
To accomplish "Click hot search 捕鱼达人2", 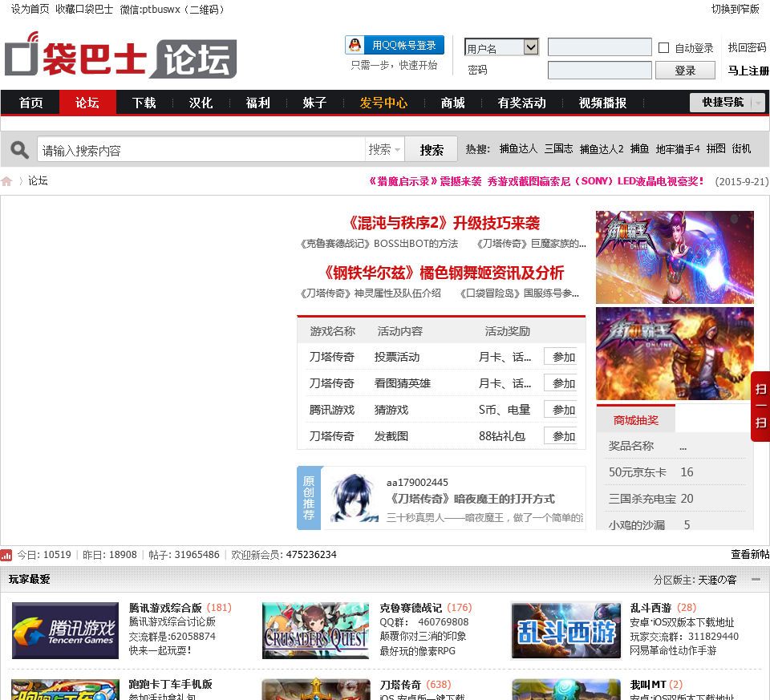I will [602, 148].
